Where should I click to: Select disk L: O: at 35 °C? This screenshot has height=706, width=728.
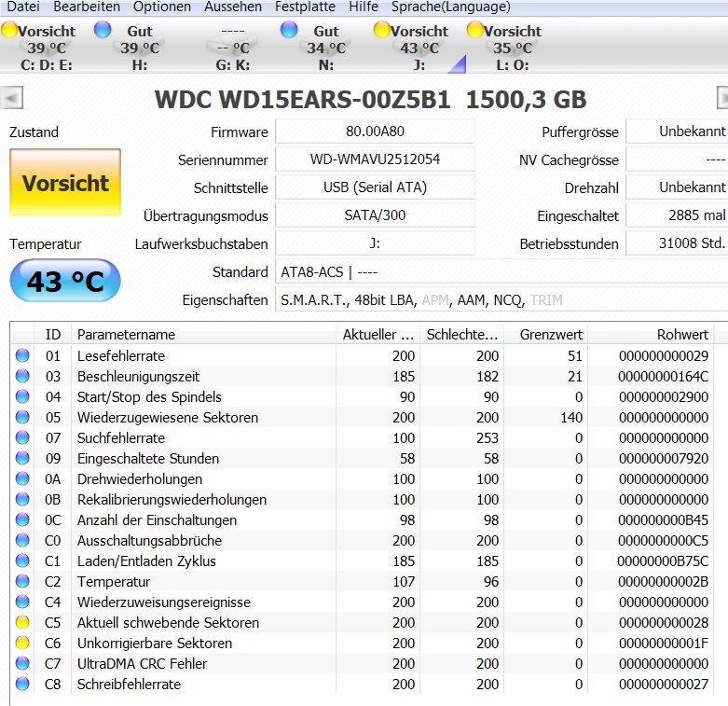[x=513, y=48]
